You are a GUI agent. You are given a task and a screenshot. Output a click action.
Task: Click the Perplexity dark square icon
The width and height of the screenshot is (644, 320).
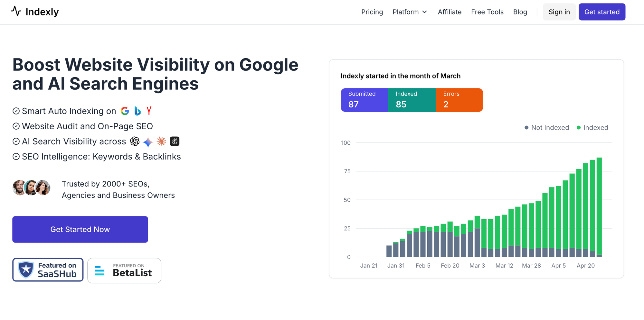point(175,141)
